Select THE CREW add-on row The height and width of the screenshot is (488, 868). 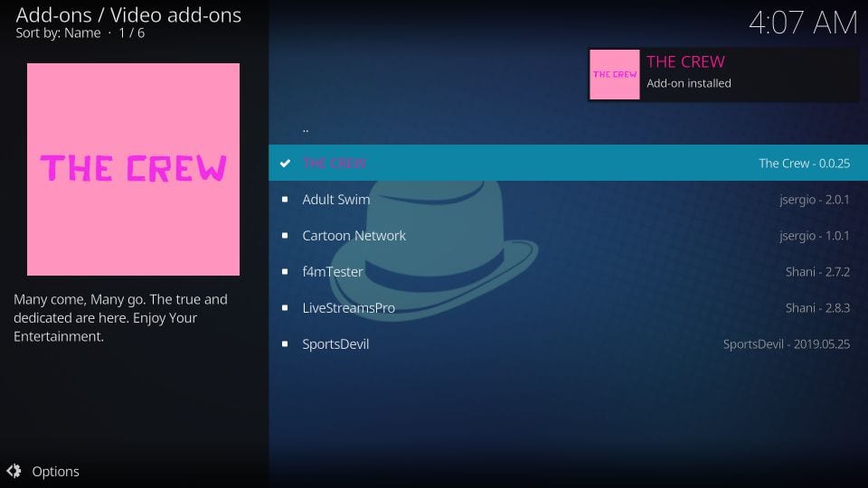pyautogui.click(x=568, y=163)
